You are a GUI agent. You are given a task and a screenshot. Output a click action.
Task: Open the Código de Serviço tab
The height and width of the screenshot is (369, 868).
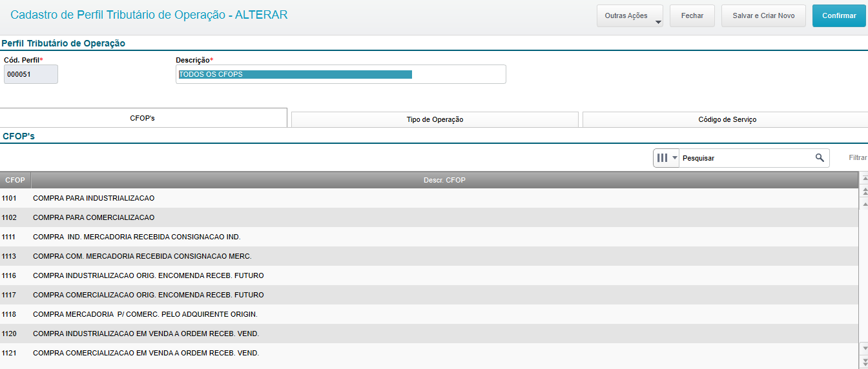tap(727, 119)
